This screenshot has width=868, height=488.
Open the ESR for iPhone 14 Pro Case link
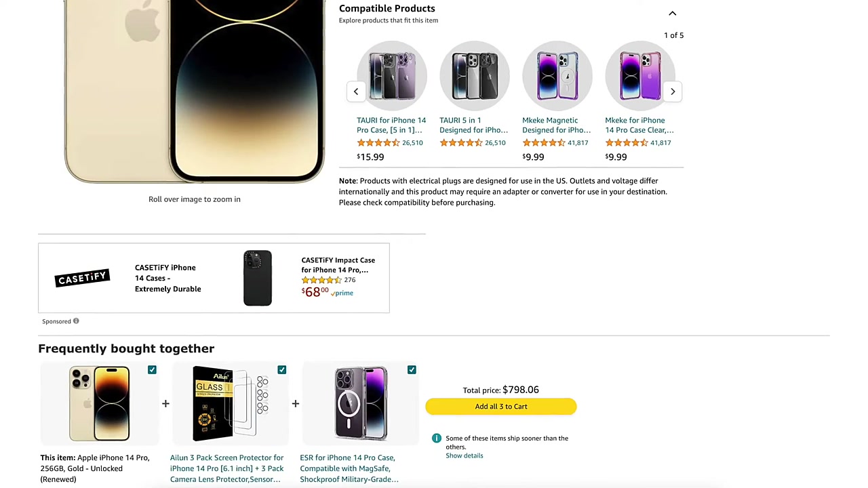(349, 468)
